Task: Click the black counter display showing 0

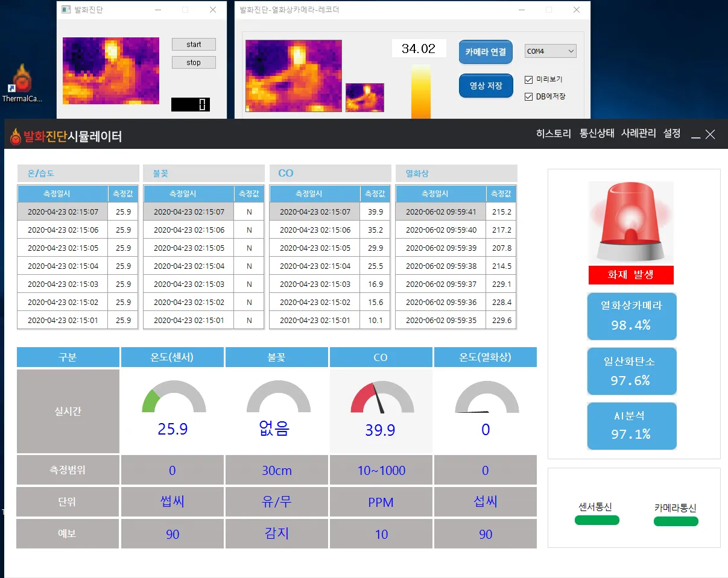Action: tap(191, 104)
